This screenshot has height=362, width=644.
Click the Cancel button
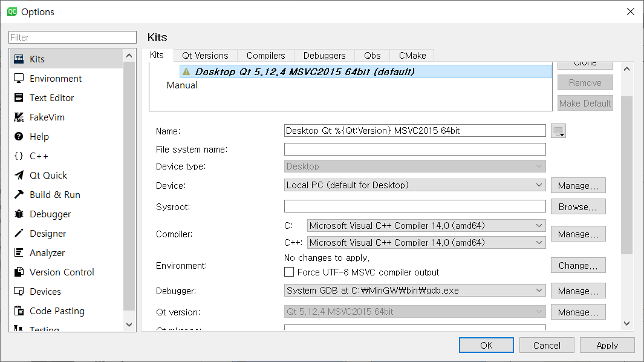pyautogui.click(x=547, y=345)
